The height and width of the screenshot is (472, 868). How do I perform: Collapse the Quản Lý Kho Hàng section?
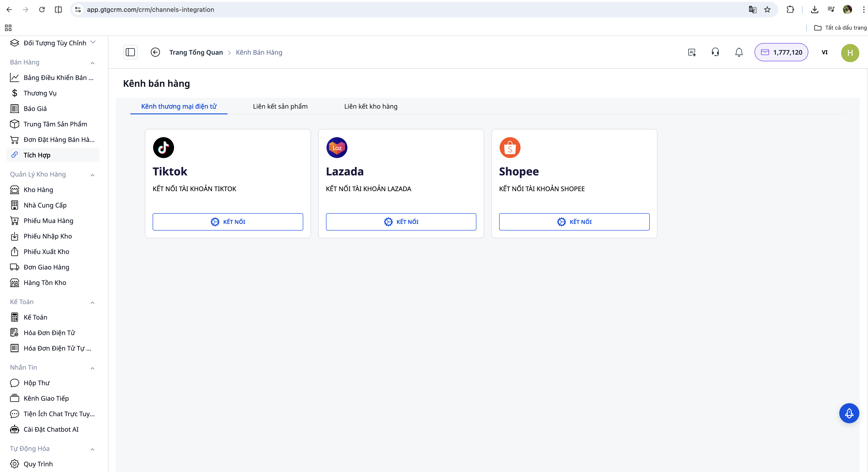point(92,175)
